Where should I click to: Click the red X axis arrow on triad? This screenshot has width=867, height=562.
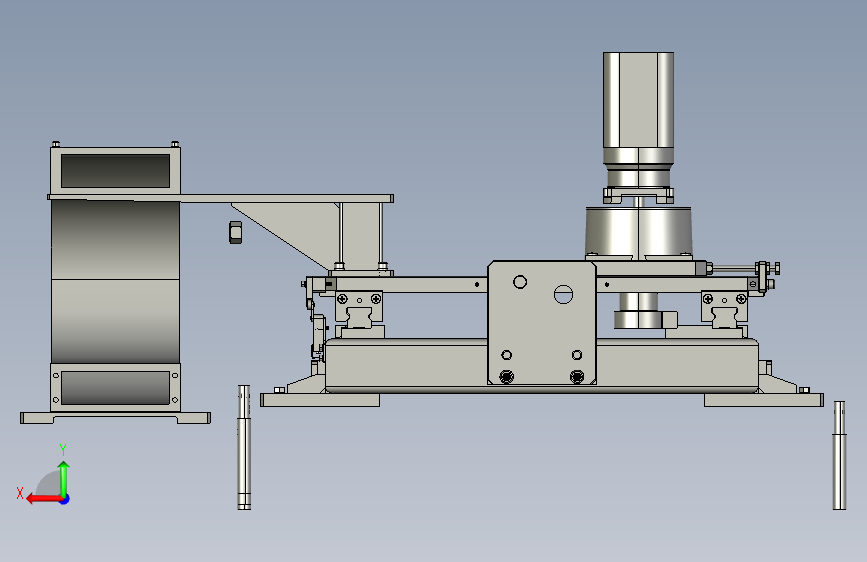44,499
